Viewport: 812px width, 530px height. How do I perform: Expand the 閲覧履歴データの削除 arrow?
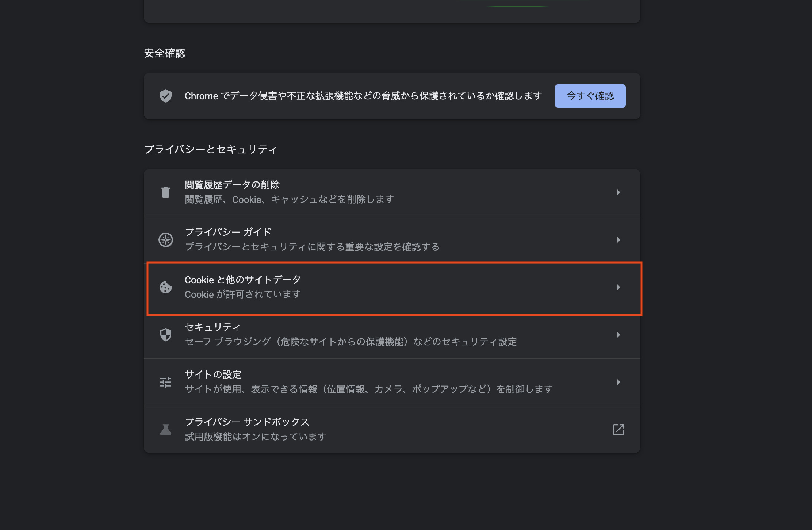click(x=618, y=192)
